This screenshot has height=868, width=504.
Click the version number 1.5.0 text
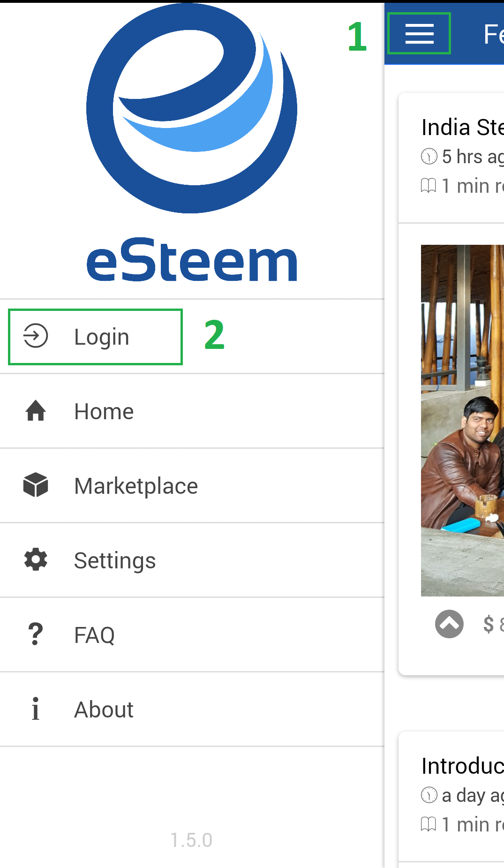[x=191, y=840]
